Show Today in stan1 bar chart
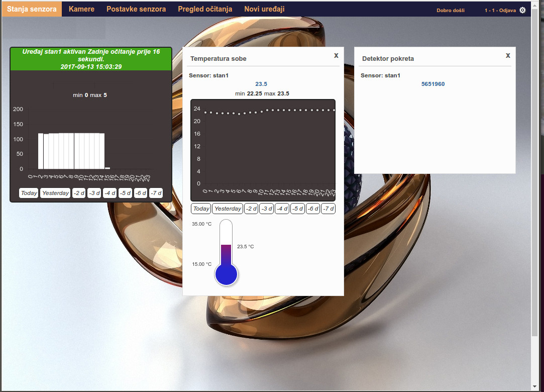The image size is (544, 392). pos(29,193)
